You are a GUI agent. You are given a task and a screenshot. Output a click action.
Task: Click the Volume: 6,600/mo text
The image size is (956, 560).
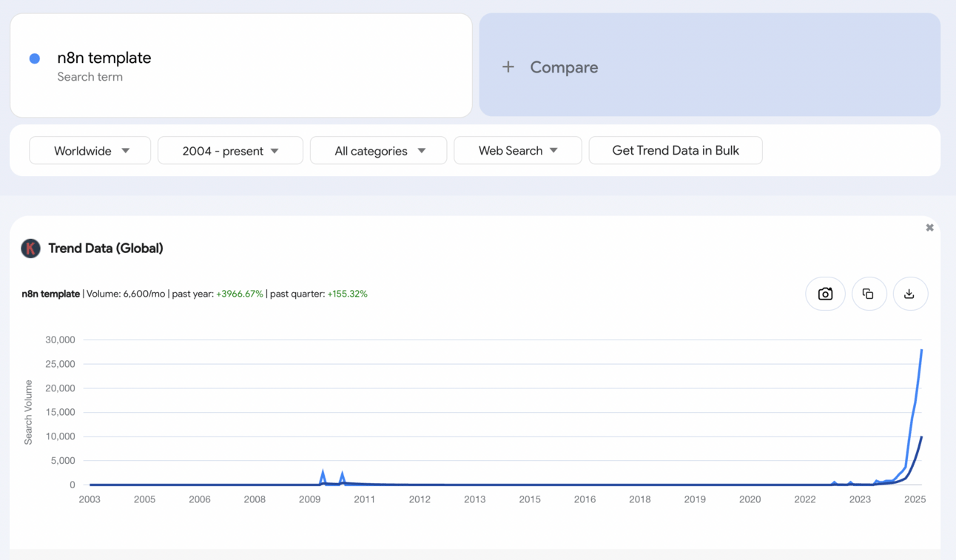pyautogui.click(x=126, y=294)
